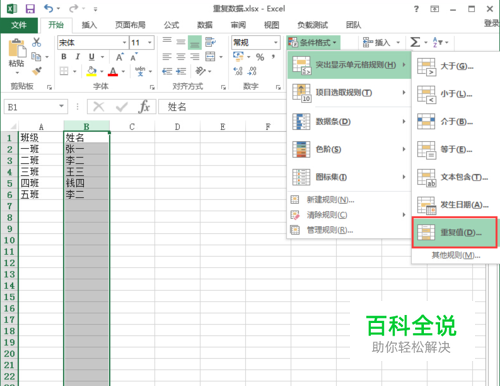
Task: Open the 条件格式 conditional formatting dropdown
Action: click(313, 43)
